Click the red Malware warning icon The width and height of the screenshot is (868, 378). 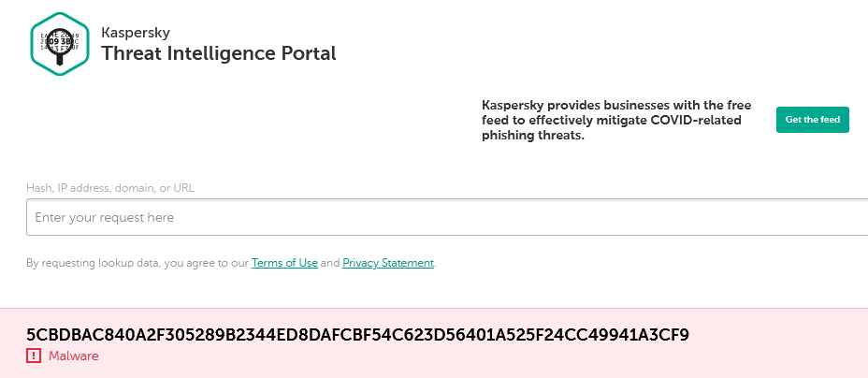pos(34,356)
